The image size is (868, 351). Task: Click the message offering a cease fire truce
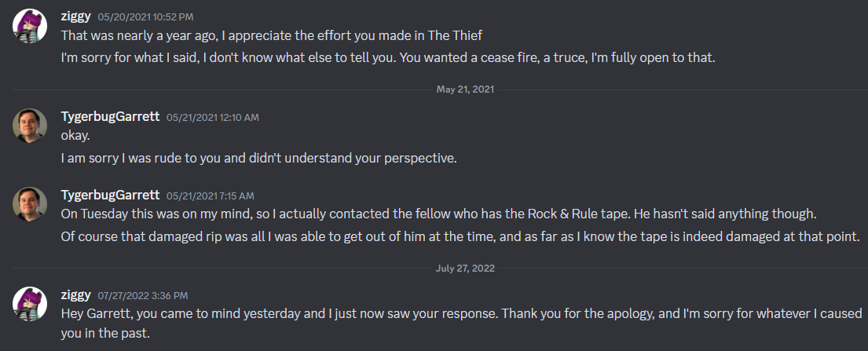coord(388,59)
